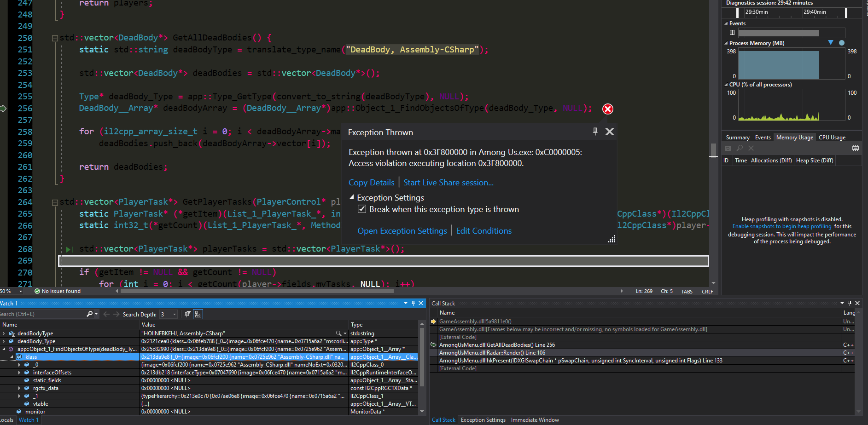Screen dimensions: 868x425
Task: Click the filter icon next to Search Depth
Action: tap(188, 314)
